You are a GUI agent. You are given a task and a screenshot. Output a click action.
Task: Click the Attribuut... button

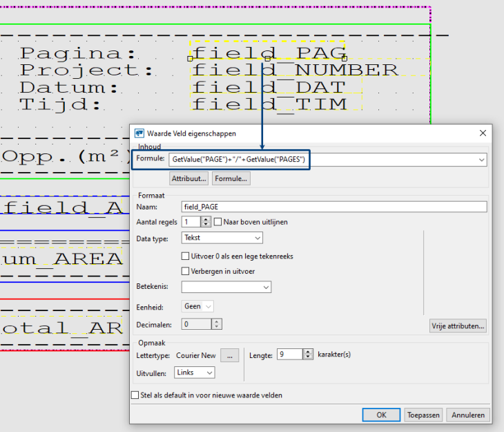coord(189,178)
